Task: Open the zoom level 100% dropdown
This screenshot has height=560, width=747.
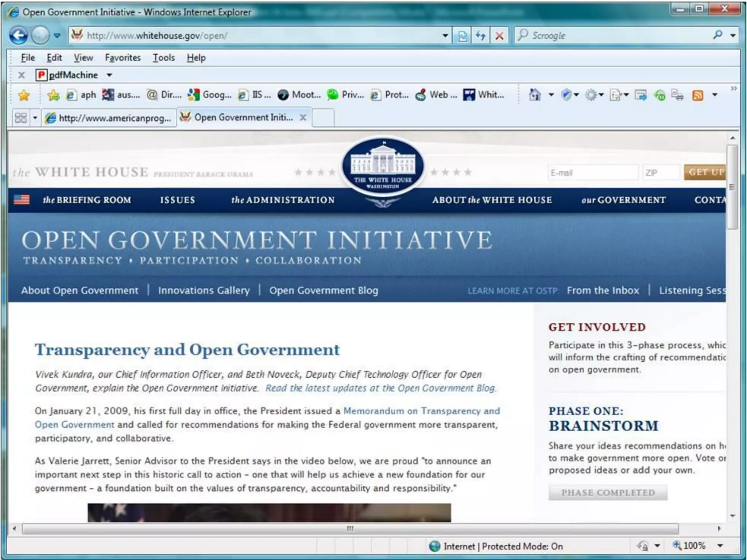Action: 720,546
